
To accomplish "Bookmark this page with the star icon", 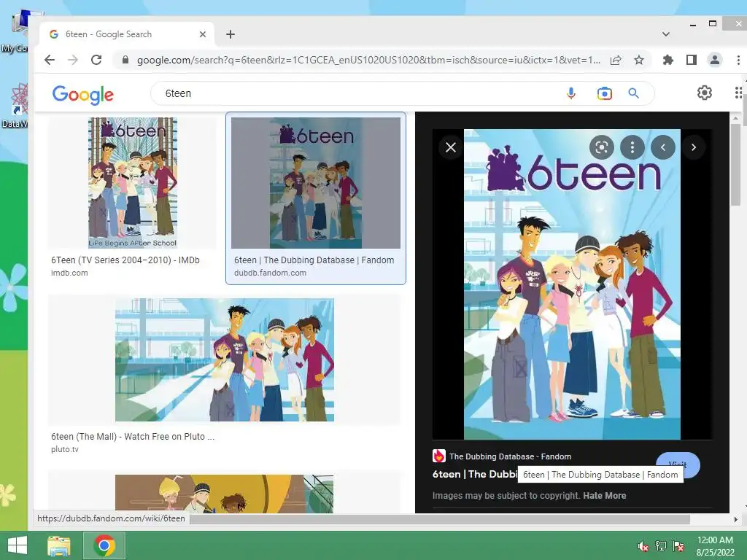I will click(x=639, y=60).
